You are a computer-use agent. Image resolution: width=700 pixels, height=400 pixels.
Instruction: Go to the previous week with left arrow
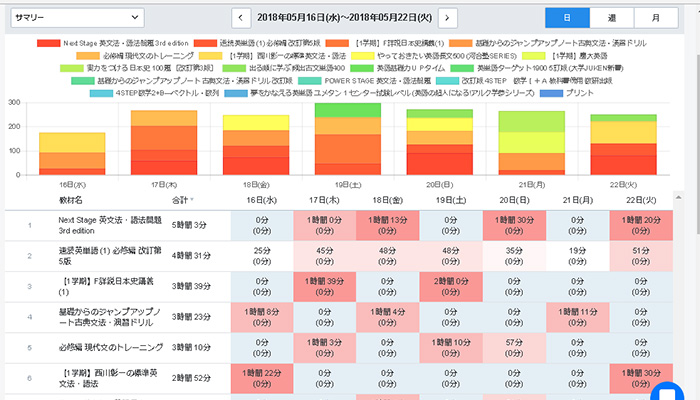click(x=241, y=18)
